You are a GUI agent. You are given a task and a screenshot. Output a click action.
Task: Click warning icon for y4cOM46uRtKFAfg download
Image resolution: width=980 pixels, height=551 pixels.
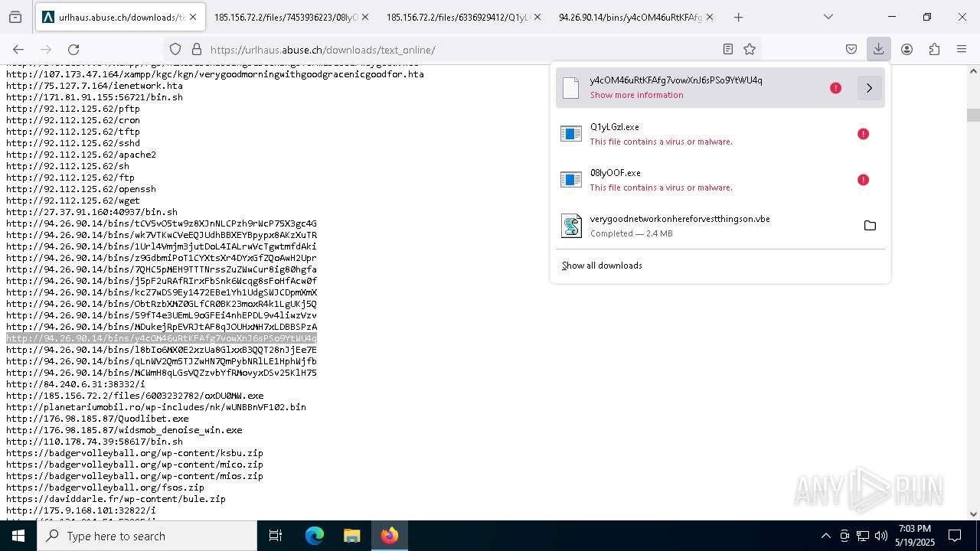(835, 88)
